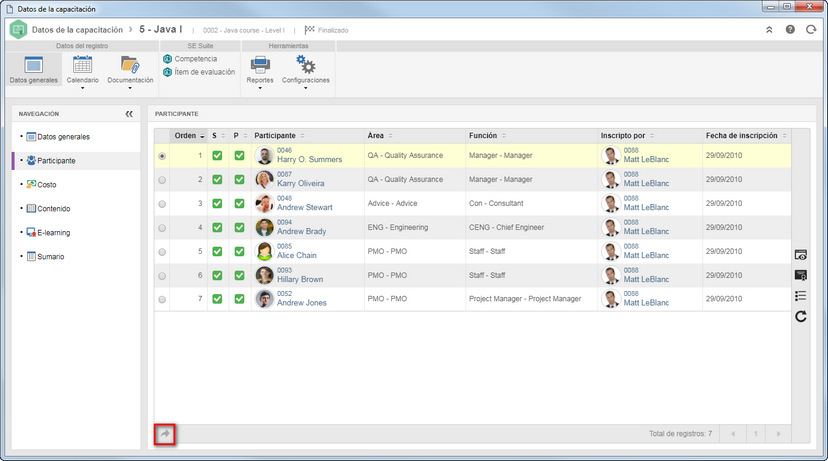Go to next page of records
The height and width of the screenshot is (461, 828).
click(778, 434)
